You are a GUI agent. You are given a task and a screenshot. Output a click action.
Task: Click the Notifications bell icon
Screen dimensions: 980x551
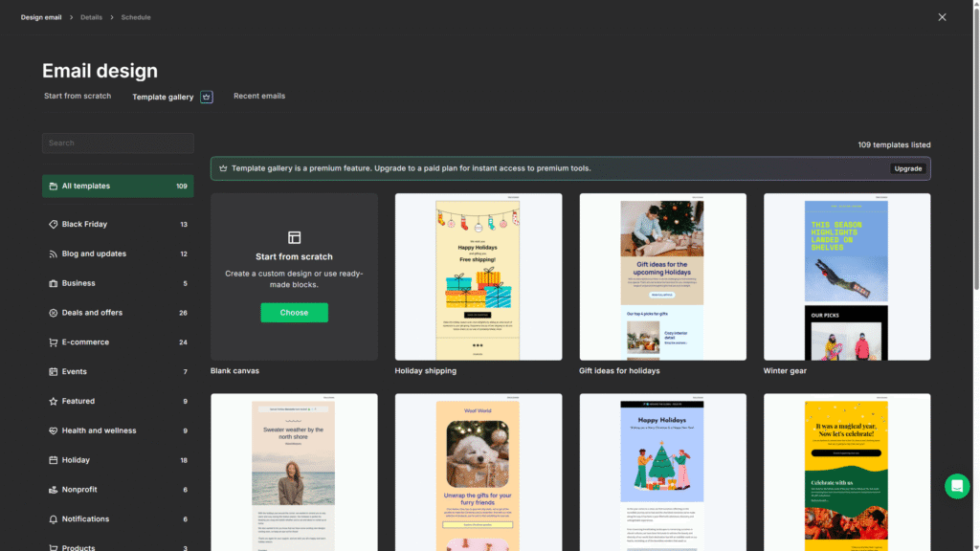(x=54, y=519)
